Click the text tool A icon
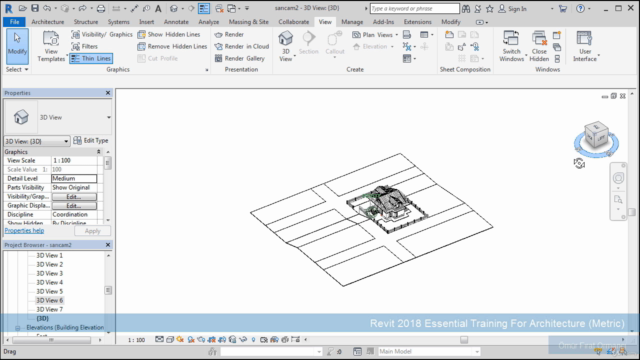 click(x=158, y=8)
